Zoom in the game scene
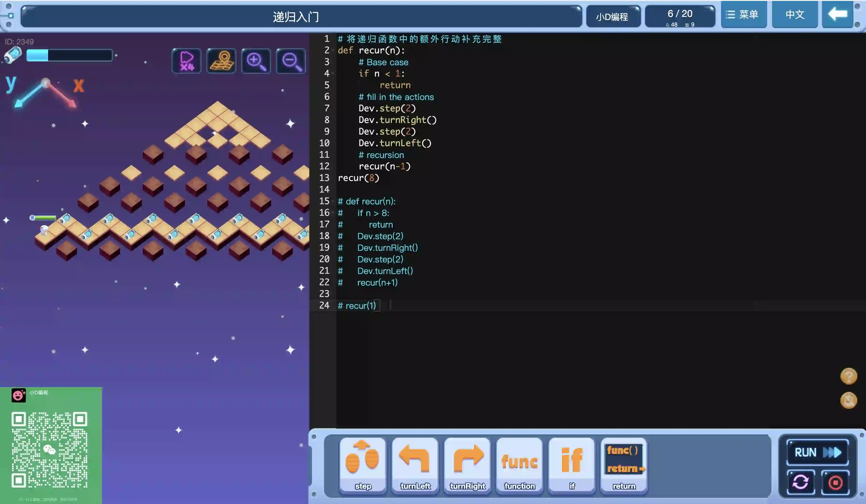The image size is (866, 504). pos(256,61)
